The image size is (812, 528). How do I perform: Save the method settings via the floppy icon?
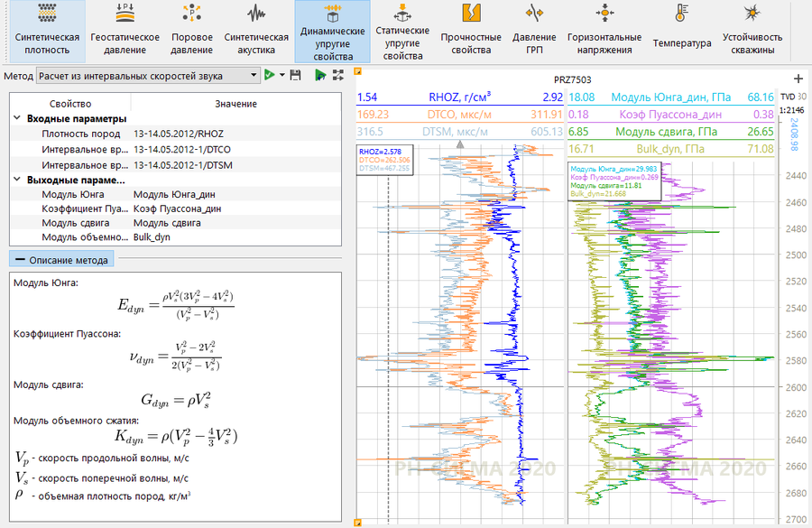coord(295,76)
